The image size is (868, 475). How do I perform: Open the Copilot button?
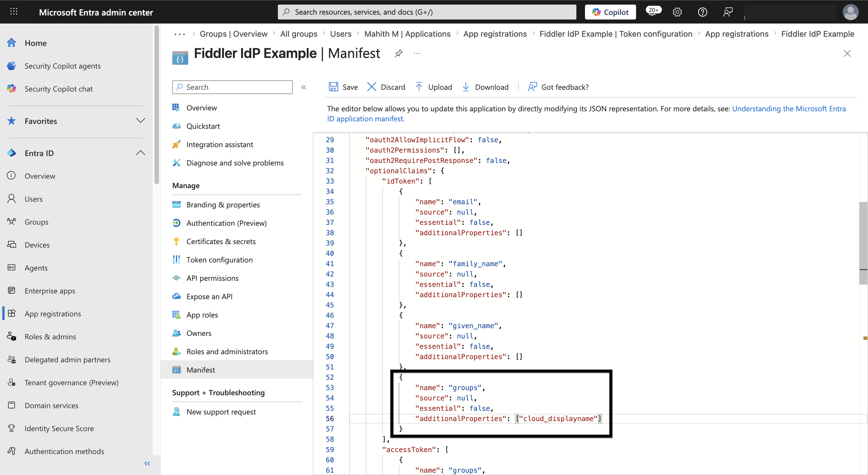pyautogui.click(x=610, y=12)
